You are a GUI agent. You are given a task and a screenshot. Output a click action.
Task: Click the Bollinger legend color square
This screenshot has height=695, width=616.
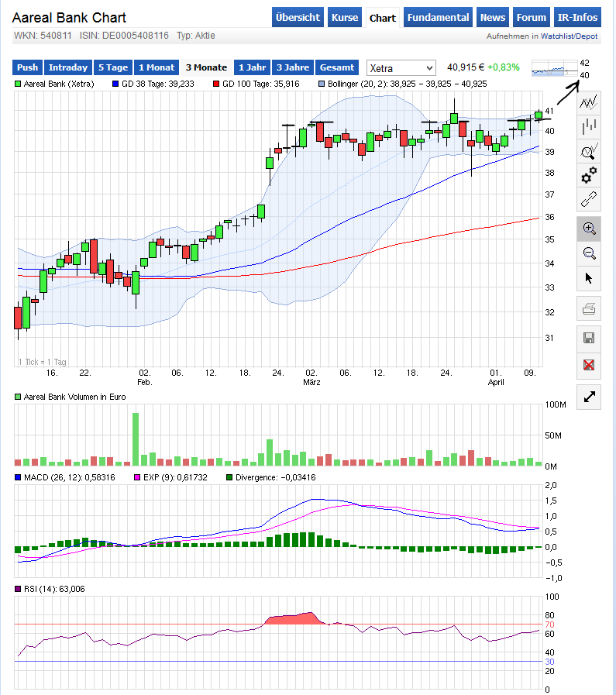(322, 84)
